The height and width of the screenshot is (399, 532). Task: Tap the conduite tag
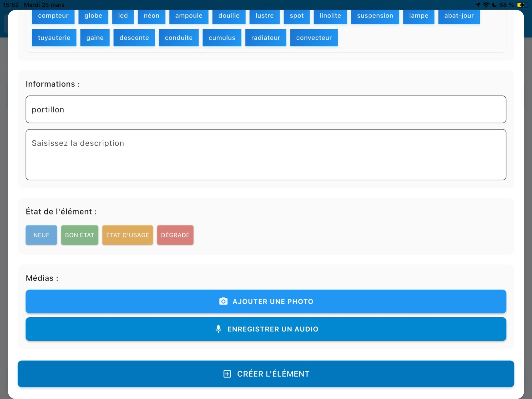(179, 38)
